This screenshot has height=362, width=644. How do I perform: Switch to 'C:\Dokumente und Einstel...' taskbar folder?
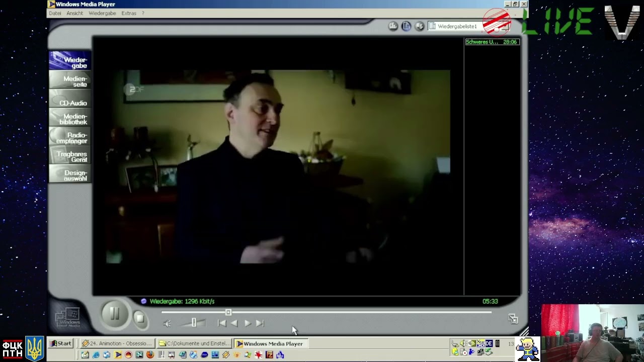pyautogui.click(x=194, y=343)
